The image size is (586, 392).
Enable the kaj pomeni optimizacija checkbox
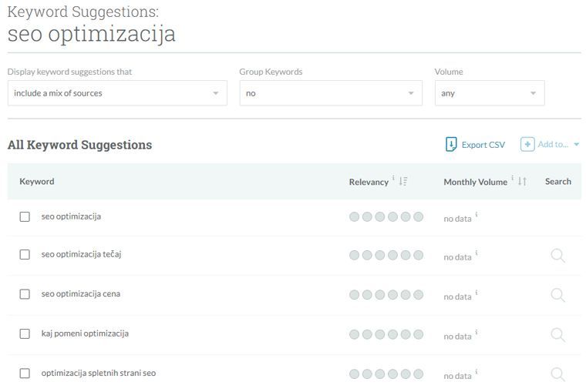pyautogui.click(x=25, y=333)
